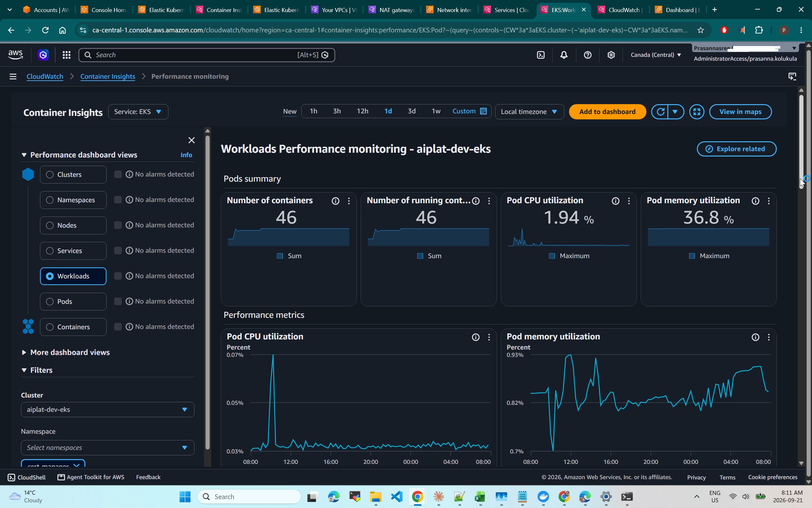Open the AWS services grid menu
The width and height of the screenshot is (812, 508).
(66, 55)
